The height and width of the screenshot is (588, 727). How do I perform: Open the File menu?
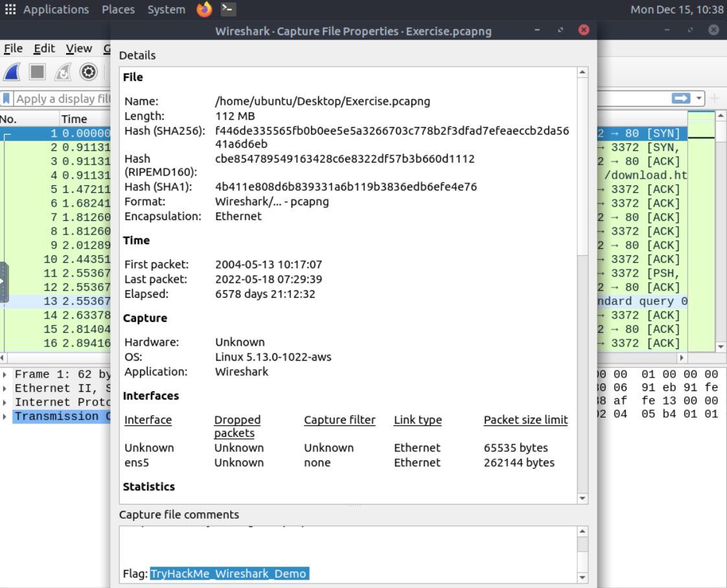[13, 49]
